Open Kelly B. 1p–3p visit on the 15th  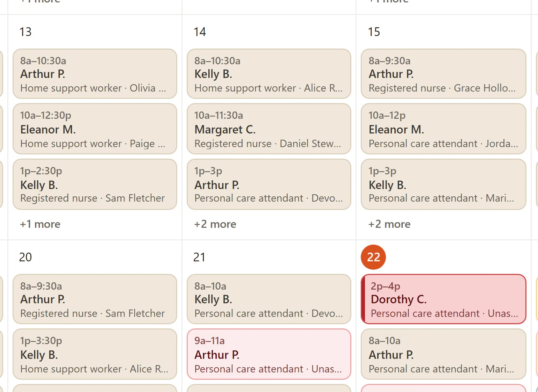[443, 184]
